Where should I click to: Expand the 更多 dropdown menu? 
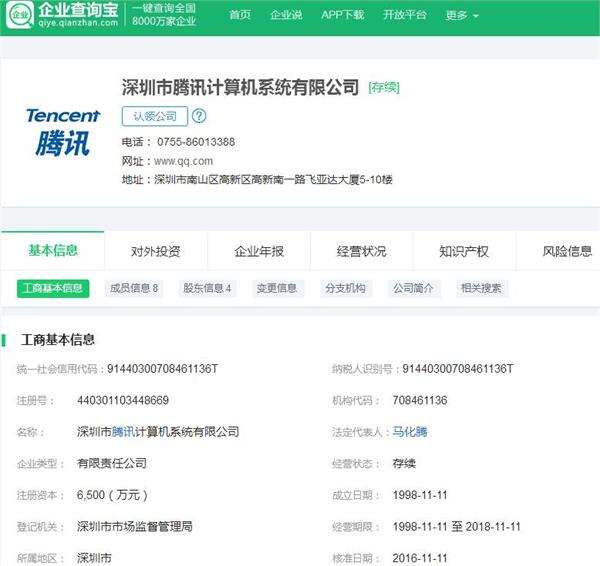462,16
